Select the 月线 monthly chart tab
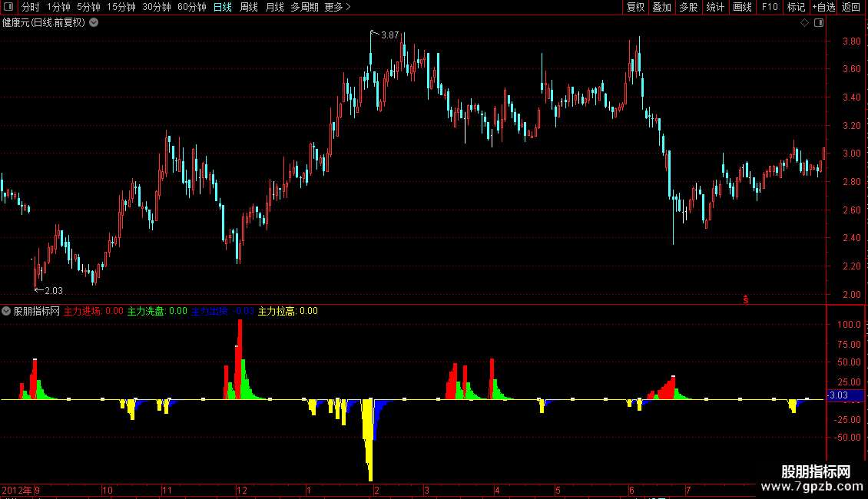 (274, 7)
